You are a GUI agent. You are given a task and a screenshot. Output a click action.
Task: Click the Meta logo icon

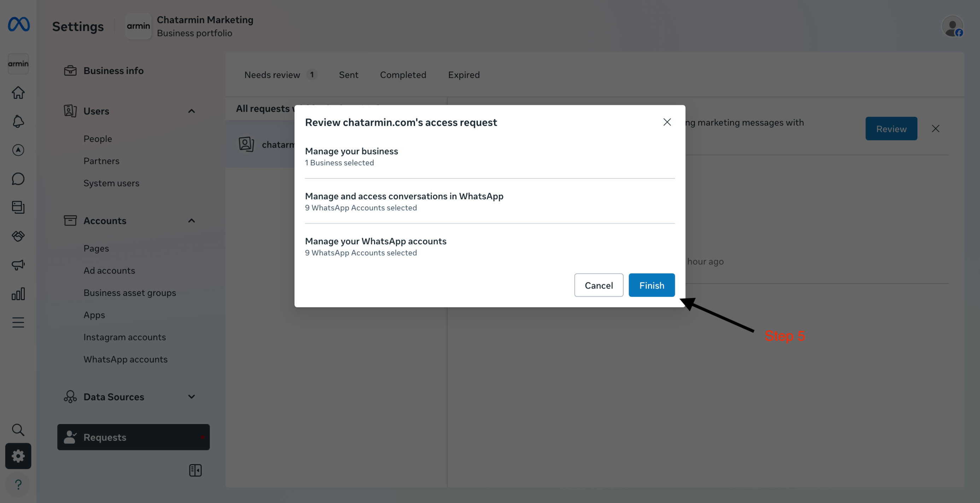pyautogui.click(x=19, y=24)
